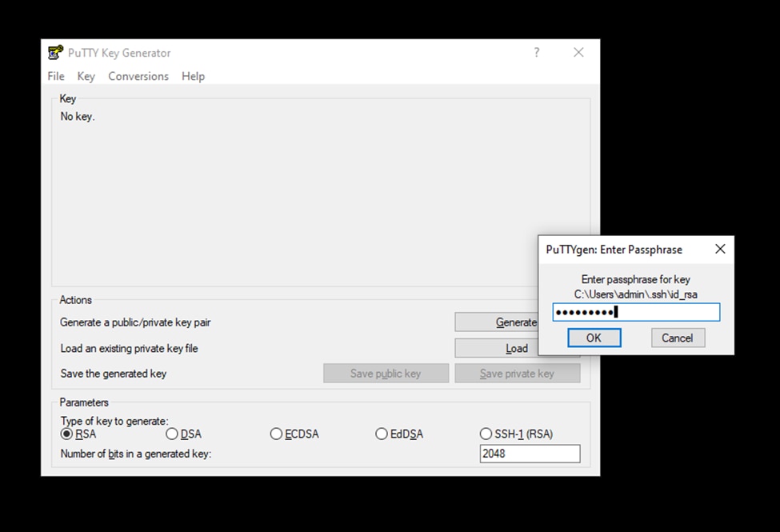780x532 pixels.
Task: Click the Load button
Action: click(x=497, y=348)
